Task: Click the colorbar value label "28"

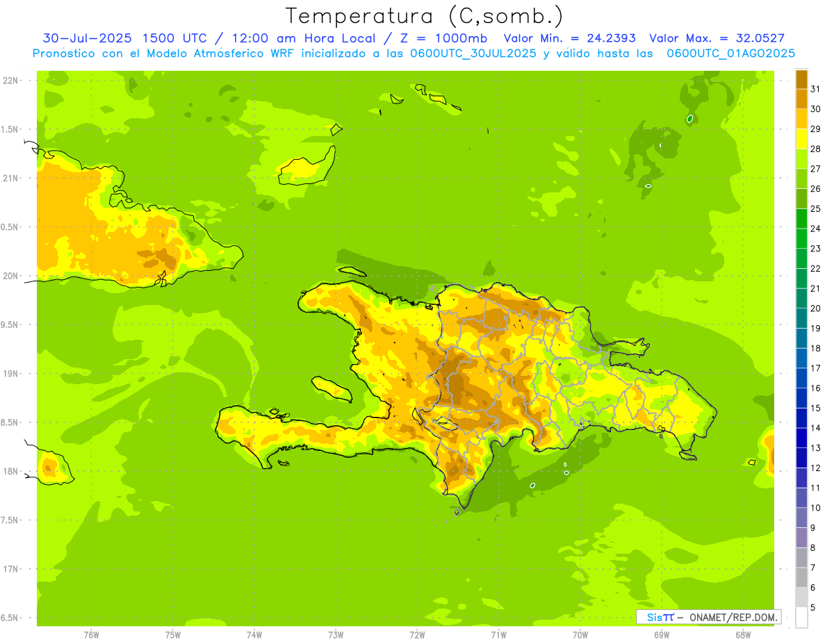Action: tap(815, 149)
